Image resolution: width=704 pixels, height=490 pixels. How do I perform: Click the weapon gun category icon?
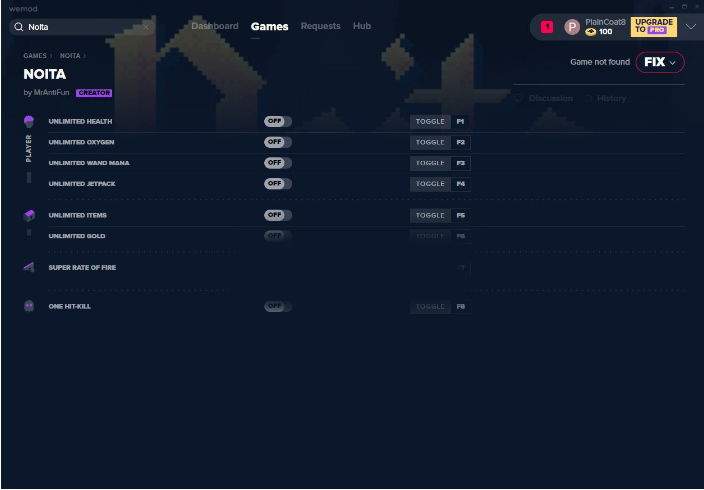click(29, 268)
